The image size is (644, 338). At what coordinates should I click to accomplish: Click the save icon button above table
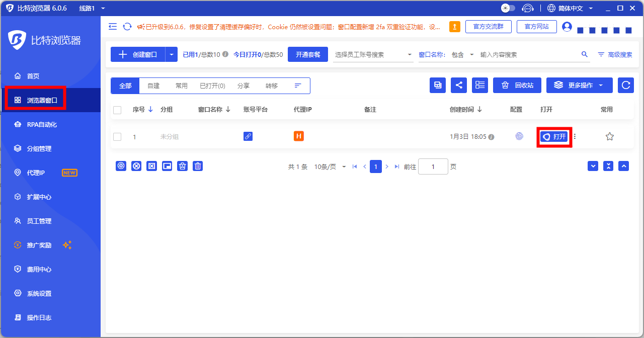(438, 86)
